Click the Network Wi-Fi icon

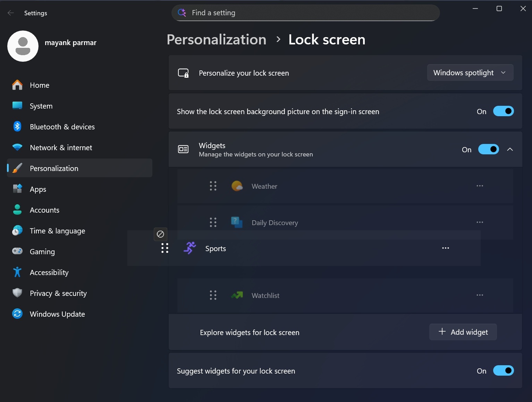[x=17, y=147]
